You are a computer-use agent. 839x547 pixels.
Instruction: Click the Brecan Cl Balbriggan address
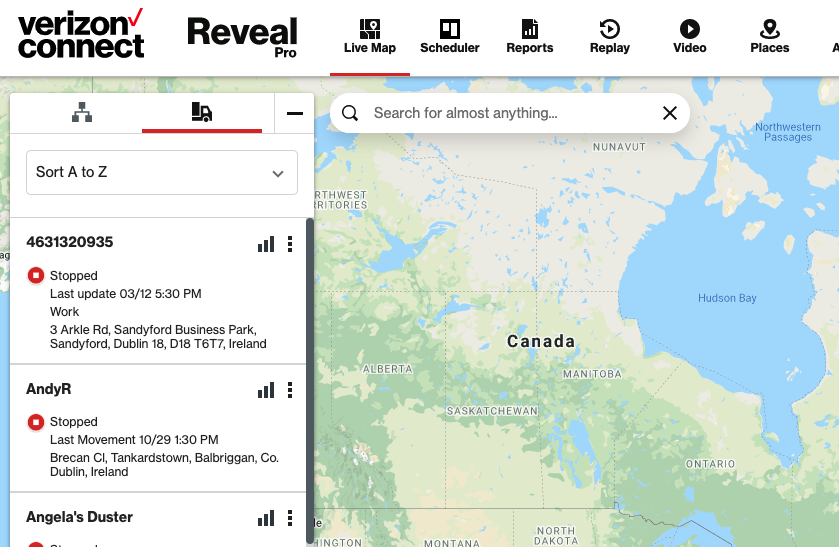pyautogui.click(x=164, y=465)
